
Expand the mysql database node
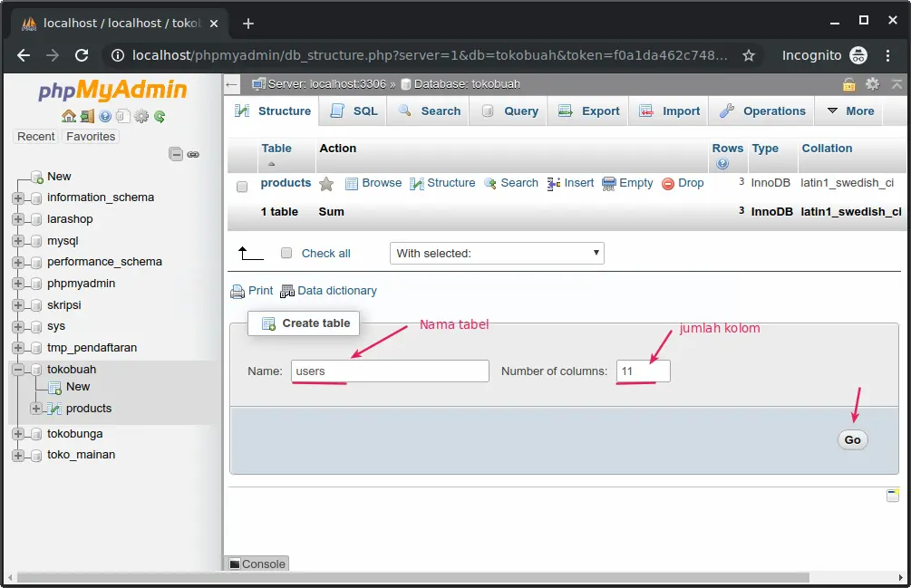(18, 241)
